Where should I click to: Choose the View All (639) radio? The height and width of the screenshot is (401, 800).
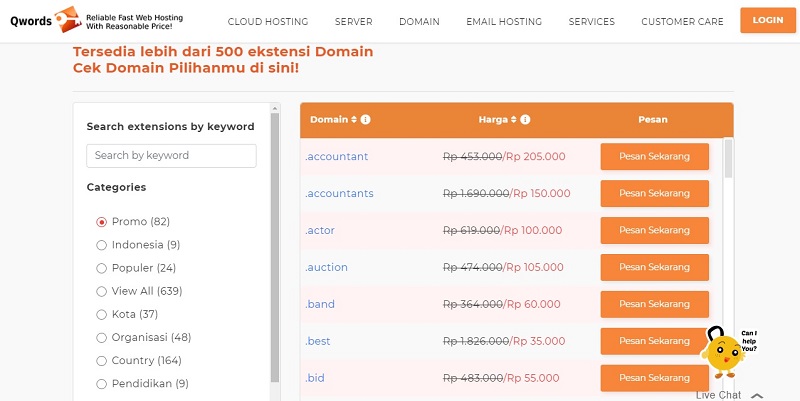tap(101, 291)
